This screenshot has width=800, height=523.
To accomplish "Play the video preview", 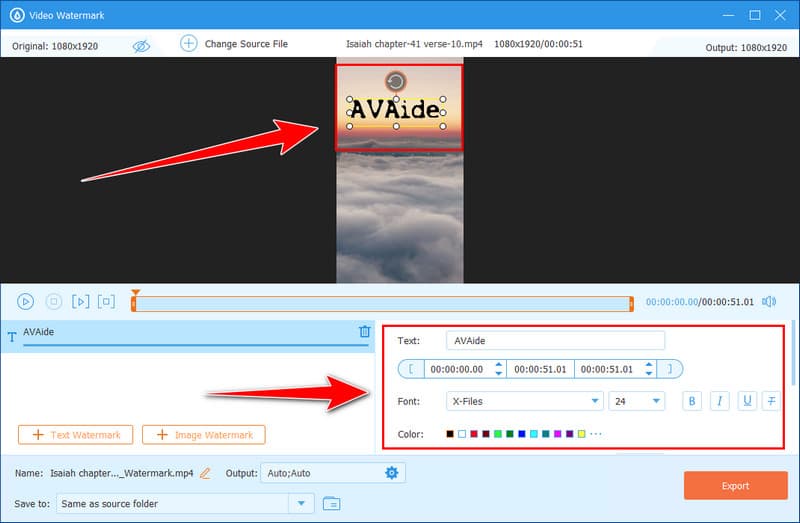I will coord(26,302).
